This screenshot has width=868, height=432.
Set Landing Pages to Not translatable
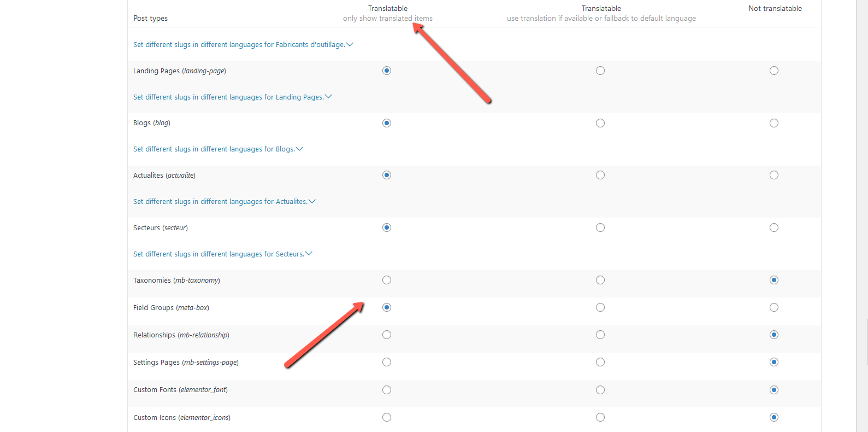pos(774,71)
